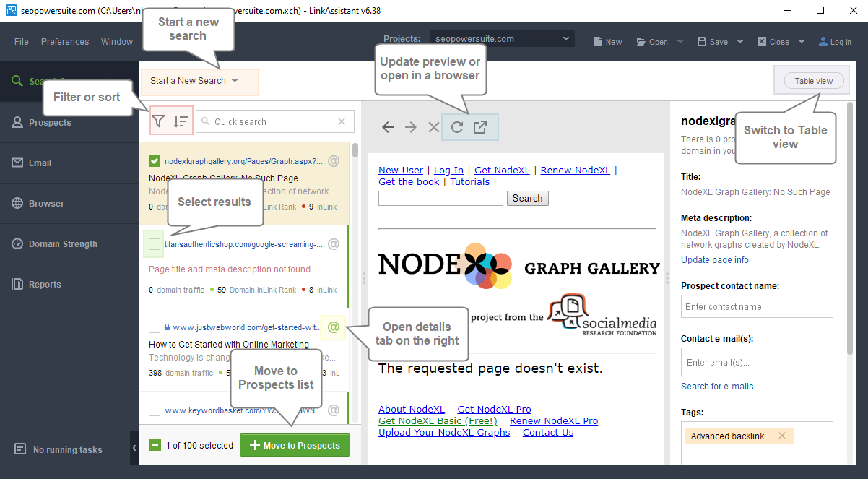
Task: Open the Tutorials link
Action: (x=470, y=181)
